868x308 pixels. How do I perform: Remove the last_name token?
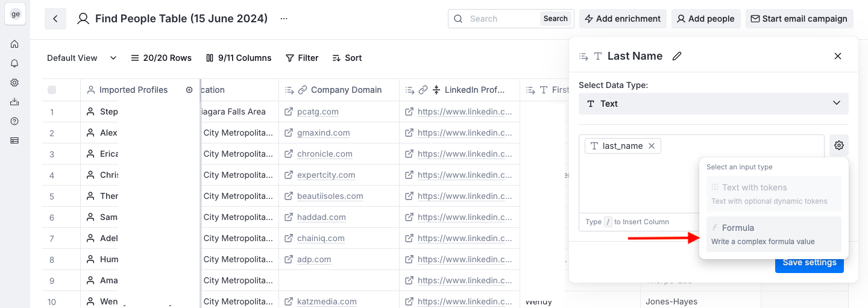[652, 146]
